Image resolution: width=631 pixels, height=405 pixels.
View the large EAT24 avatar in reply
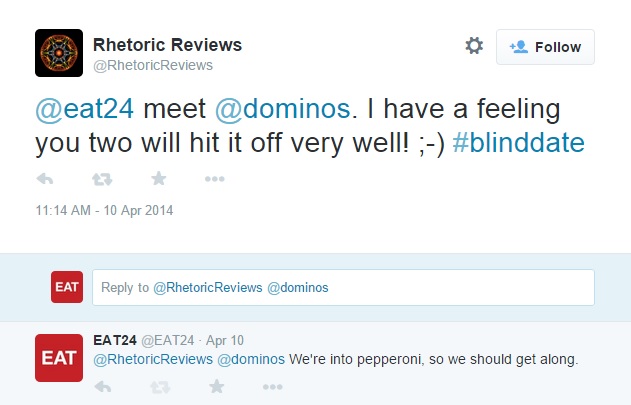[59, 358]
